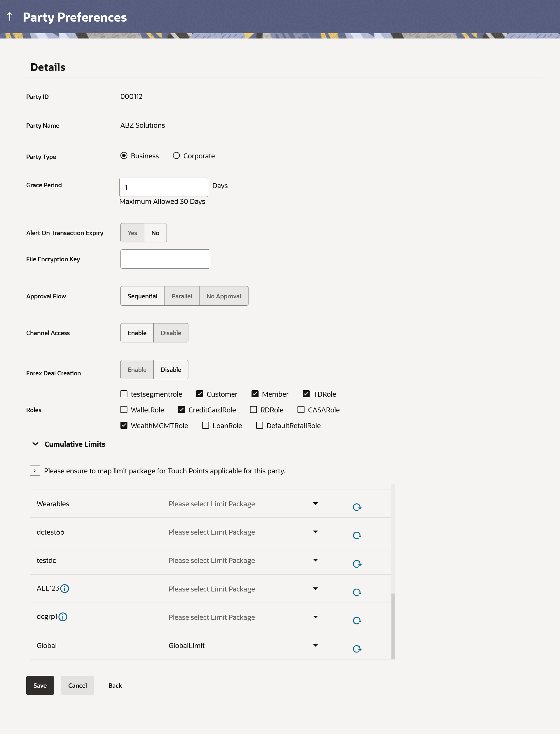Open the info icon next to ALL123

pyautogui.click(x=65, y=589)
